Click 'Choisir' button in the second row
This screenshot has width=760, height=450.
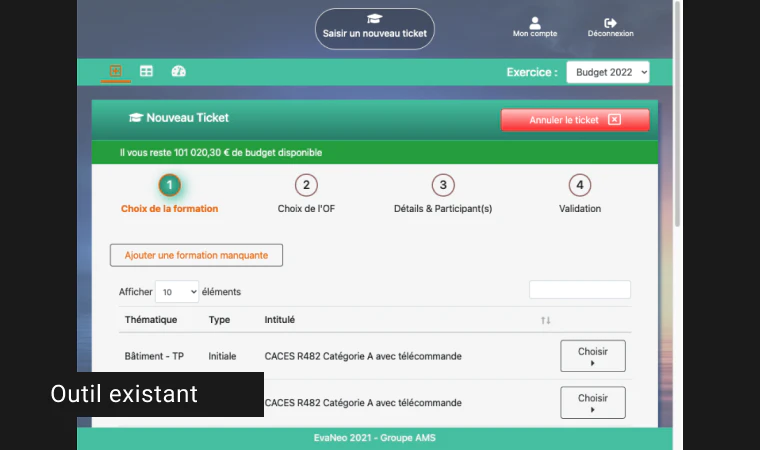click(x=593, y=402)
